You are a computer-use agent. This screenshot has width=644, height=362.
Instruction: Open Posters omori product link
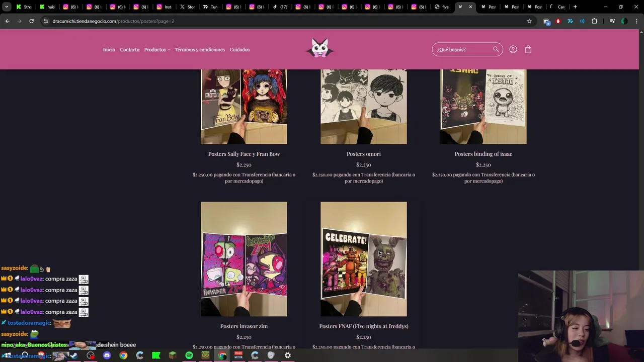(364, 154)
